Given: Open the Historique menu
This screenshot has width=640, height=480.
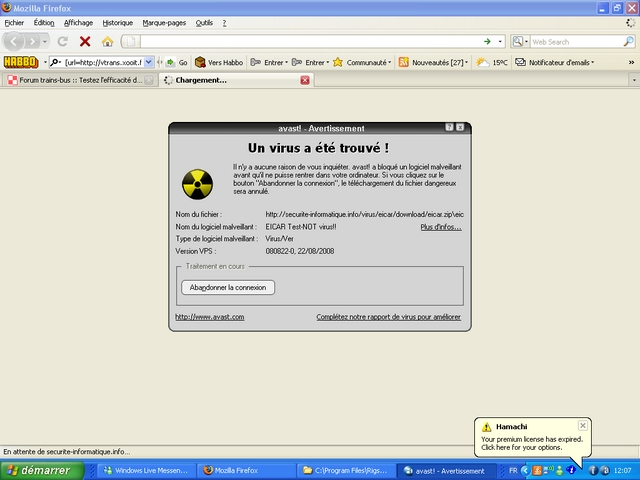Looking at the screenshot, I should click(118, 23).
